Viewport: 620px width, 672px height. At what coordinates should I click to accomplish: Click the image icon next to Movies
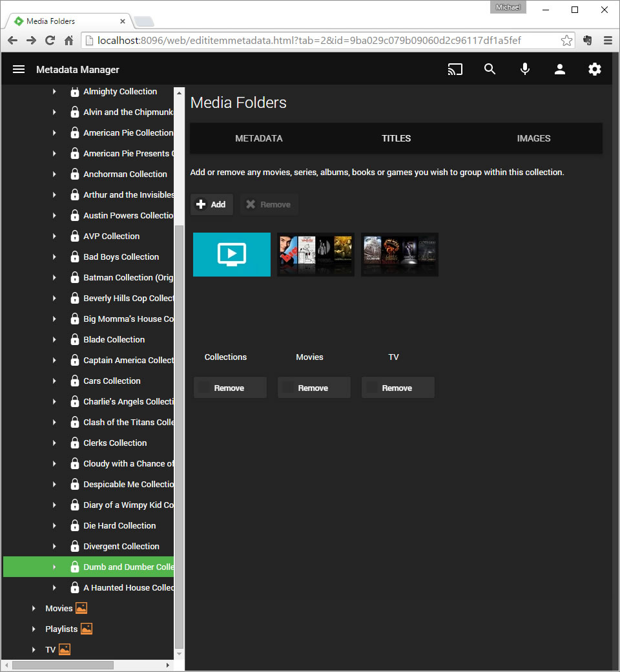pyautogui.click(x=81, y=607)
